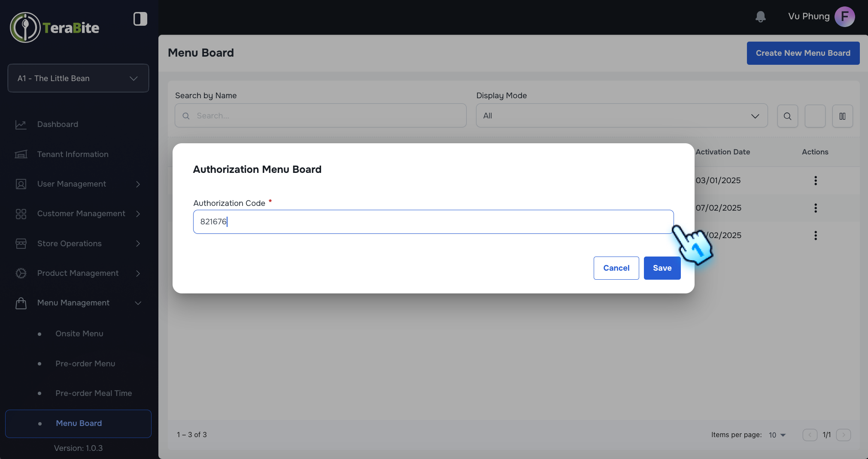Open the notifications bell
Screen dimensions: 868x459
760,17
